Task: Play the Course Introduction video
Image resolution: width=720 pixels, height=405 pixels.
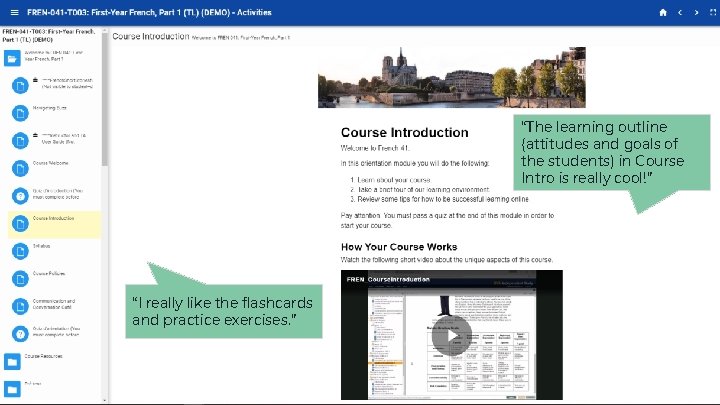Action: pyautogui.click(x=451, y=336)
